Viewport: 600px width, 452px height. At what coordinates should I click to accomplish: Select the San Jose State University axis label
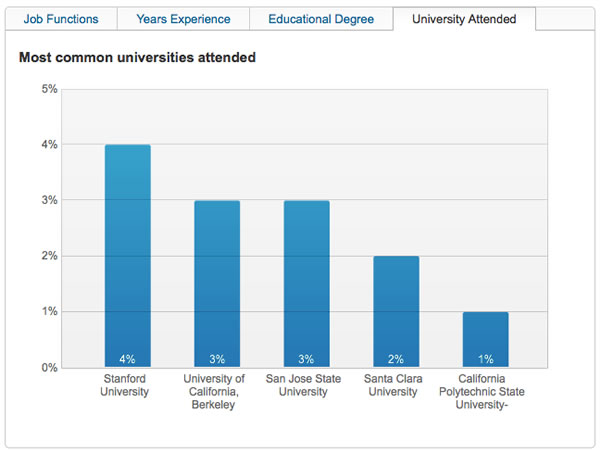click(306, 386)
